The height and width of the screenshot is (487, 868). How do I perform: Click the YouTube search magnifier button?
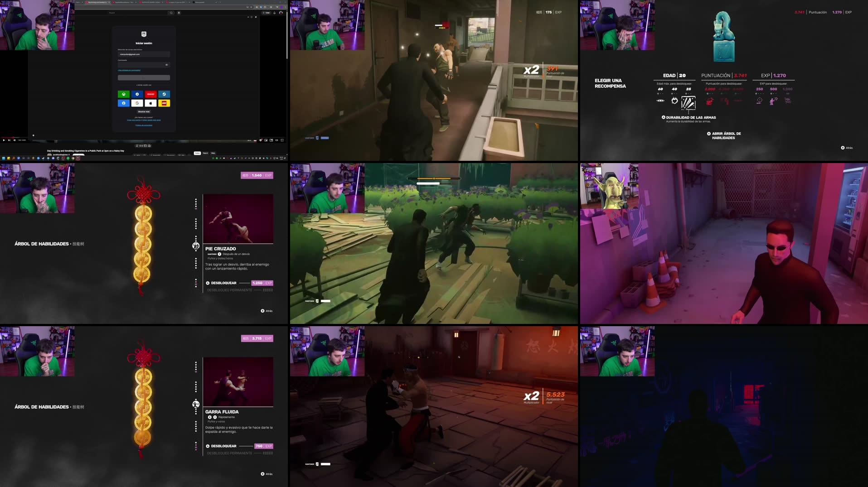171,13
